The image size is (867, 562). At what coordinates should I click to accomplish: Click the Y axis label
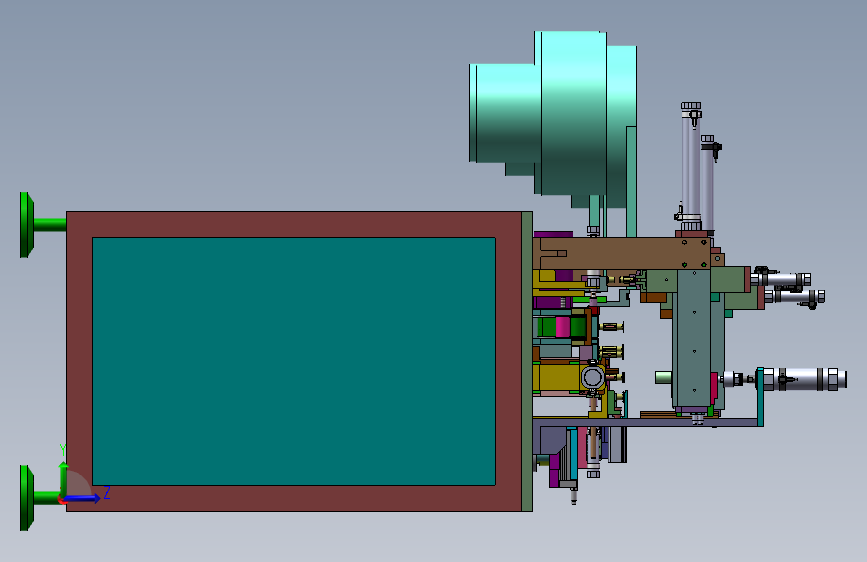[63, 450]
